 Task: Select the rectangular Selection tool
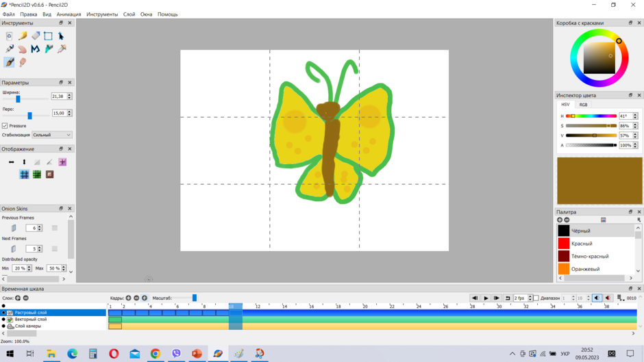(x=49, y=36)
